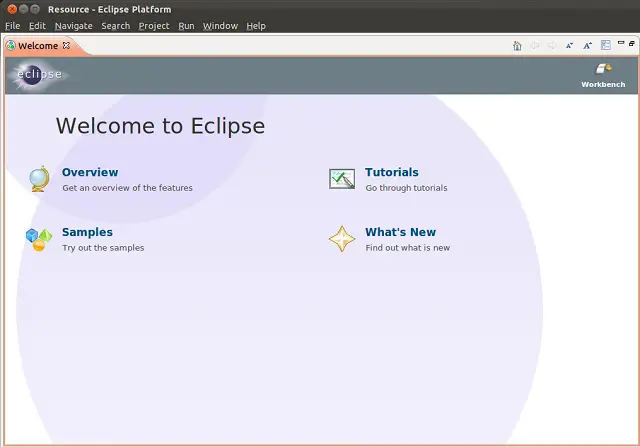Open the Help menu
The image size is (640, 447).
coord(256,26)
